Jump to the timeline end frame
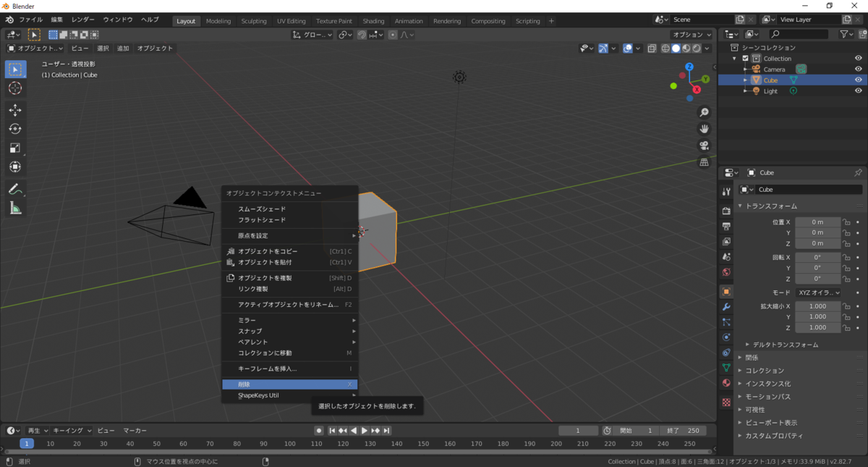Viewport: 868px width, 467px height. [387, 431]
